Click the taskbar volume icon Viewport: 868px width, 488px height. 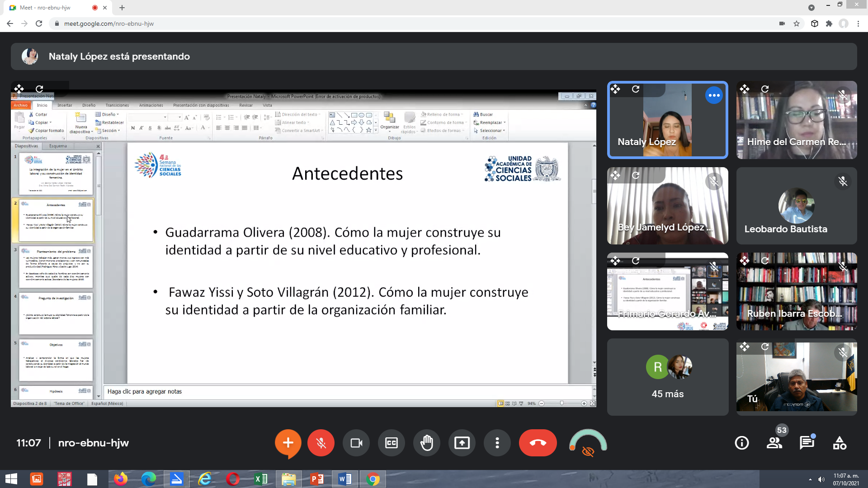point(821,479)
